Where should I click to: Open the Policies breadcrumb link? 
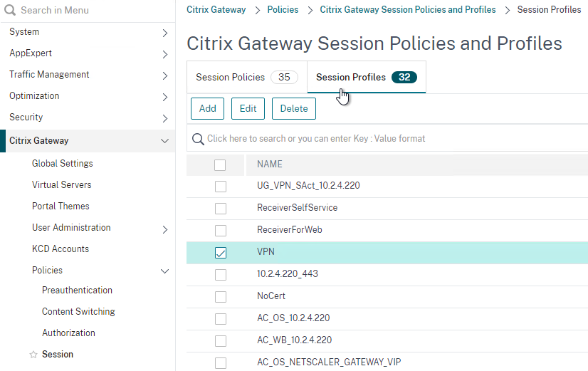tap(283, 10)
